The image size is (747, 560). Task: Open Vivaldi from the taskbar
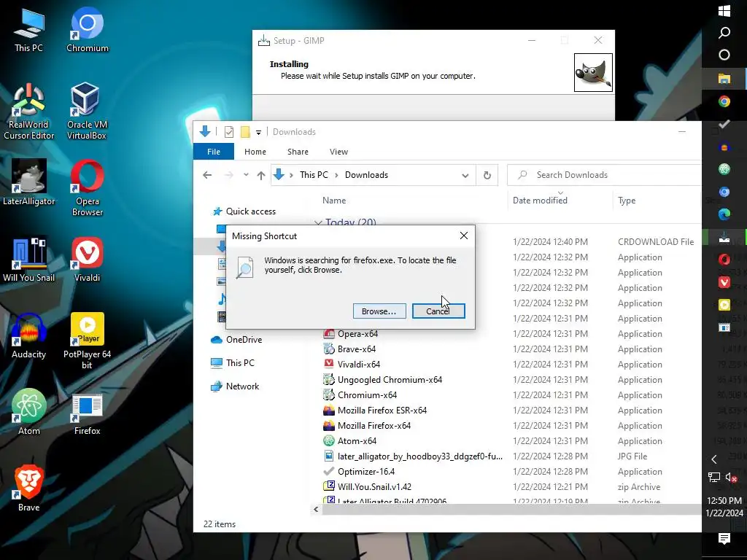pyautogui.click(x=724, y=282)
